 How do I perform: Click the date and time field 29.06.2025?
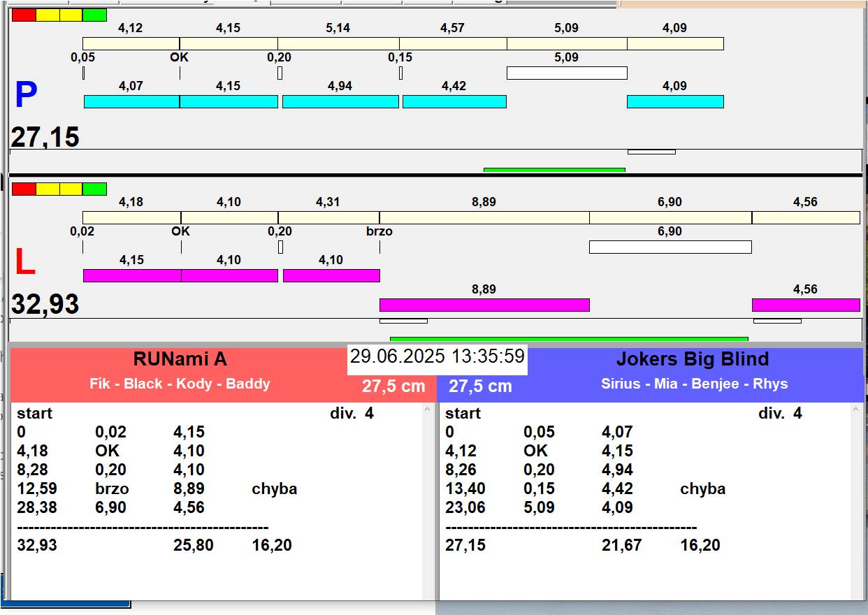click(437, 356)
